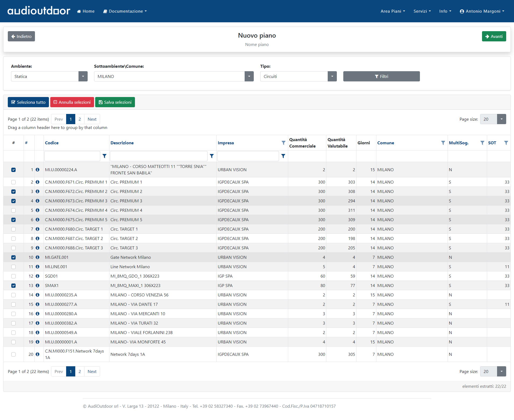Image resolution: width=514 pixels, height=420 pixels.
Task: Click the filter icon beside Descrizione search box
Action: pyautogui.click(x=212, y=156)
